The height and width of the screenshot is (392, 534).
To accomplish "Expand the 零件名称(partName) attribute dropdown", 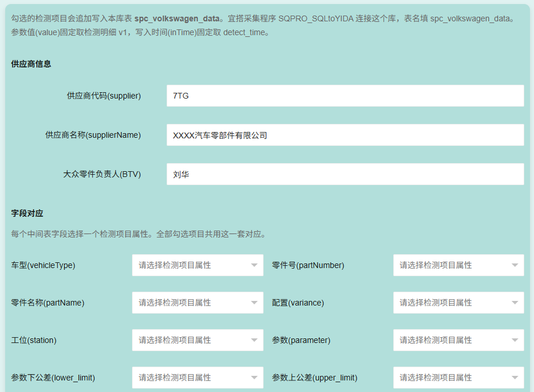I will pos(198,303).
